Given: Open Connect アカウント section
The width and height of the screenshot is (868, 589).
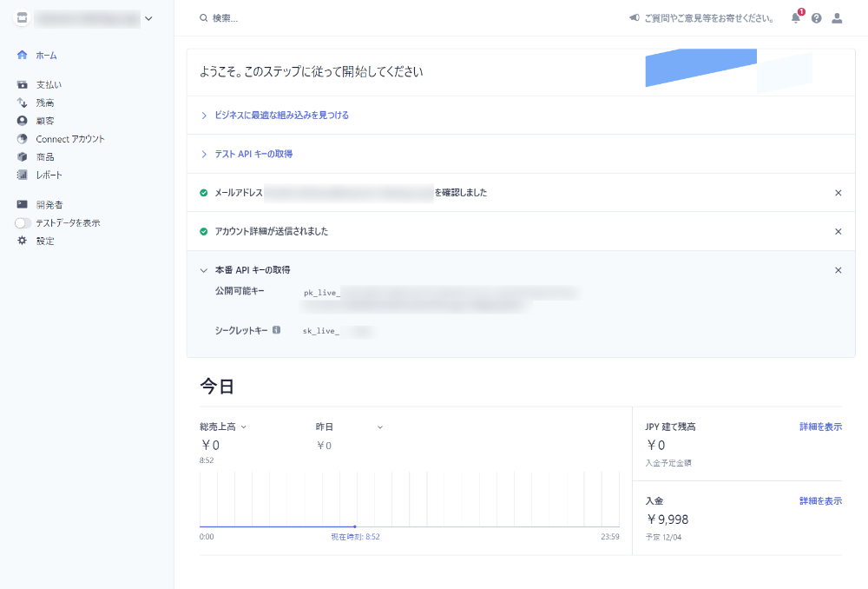Looking at the screenshot, I should click(x=70, y=139).
